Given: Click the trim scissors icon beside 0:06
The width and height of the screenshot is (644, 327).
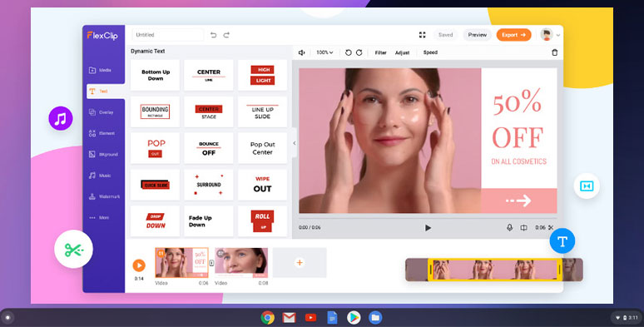Looking at the screenshot, I should click(x=551, y=228).
